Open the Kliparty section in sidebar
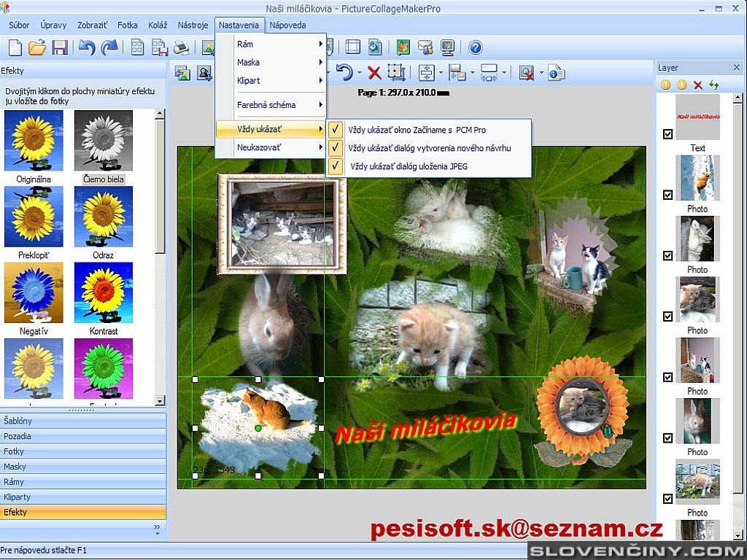Image resolution: width=747 pixels, height=560 pixels. (83, 497)
